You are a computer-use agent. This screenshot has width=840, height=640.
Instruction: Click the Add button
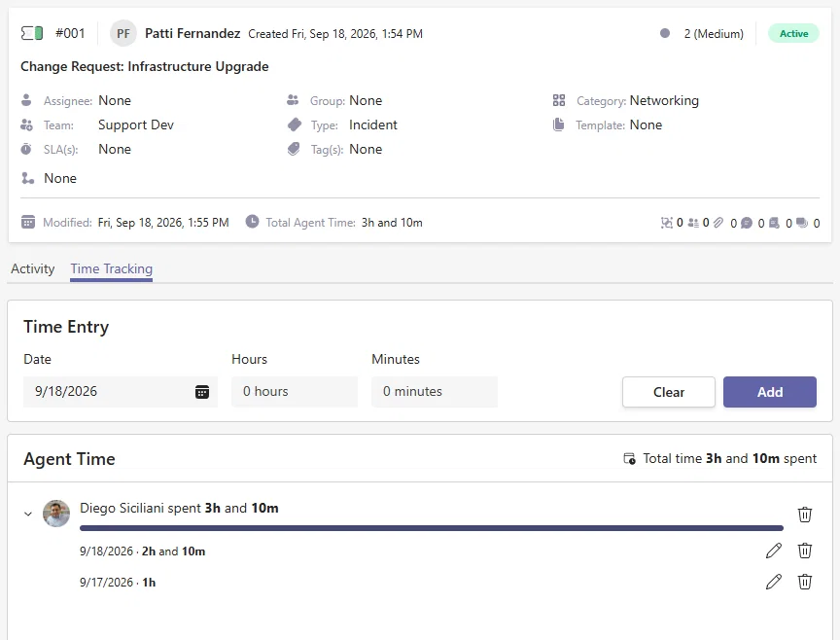tap(770, 392)
